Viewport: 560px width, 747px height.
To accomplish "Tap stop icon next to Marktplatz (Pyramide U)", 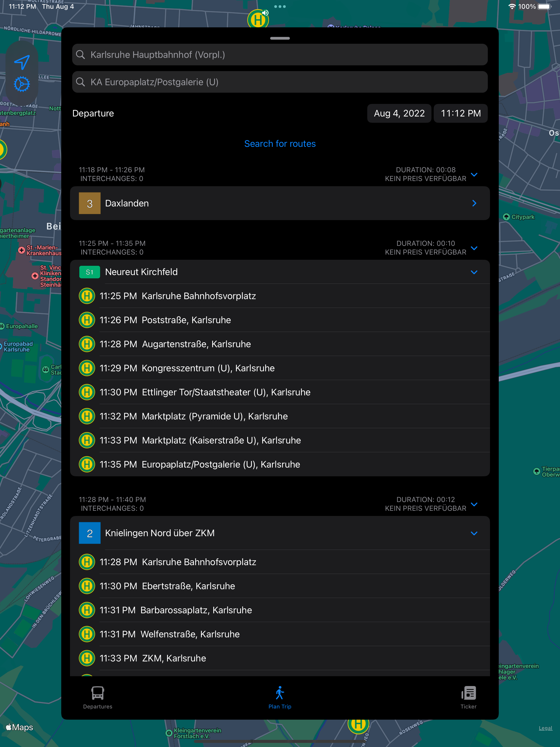I will (x=87, y=416).
